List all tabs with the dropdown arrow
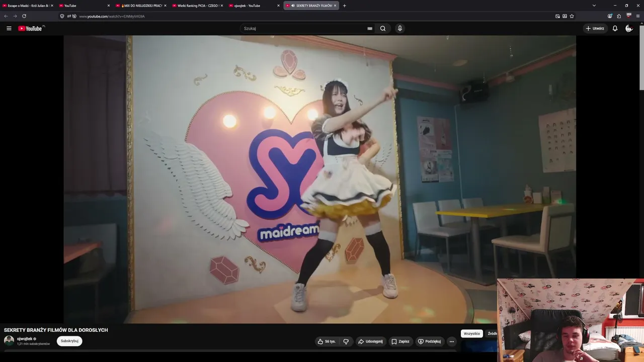The image size is (644, 362). pos(594,6)
